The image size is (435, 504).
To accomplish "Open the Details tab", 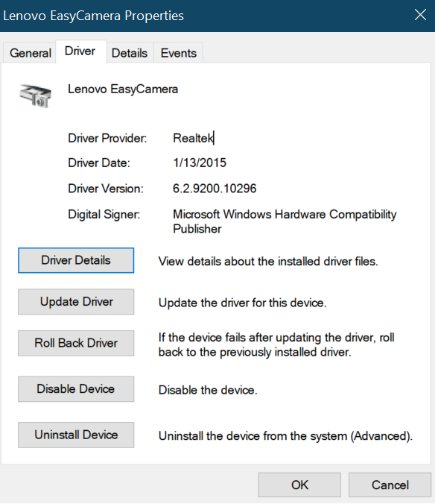I will click(x=130, y=53).
